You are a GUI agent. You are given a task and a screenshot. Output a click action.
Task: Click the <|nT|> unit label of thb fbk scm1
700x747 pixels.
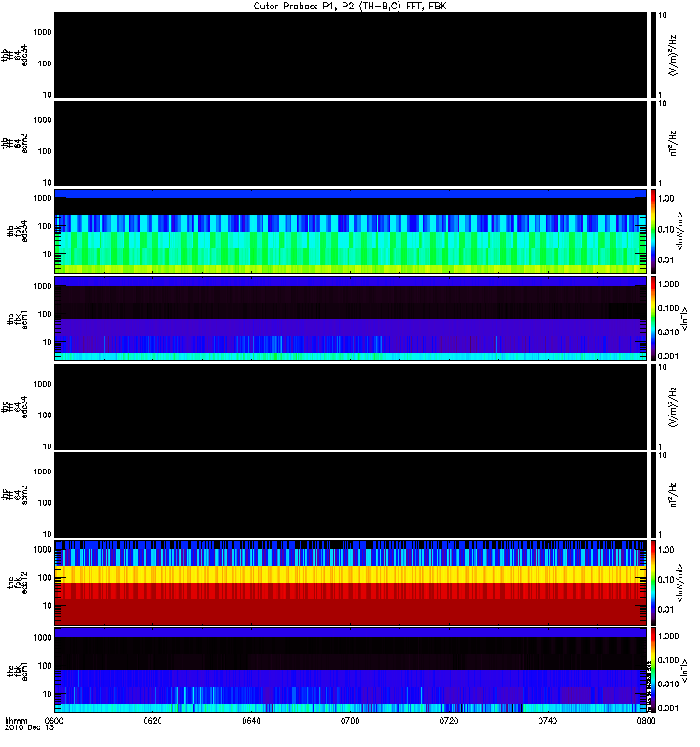[685, 318]
